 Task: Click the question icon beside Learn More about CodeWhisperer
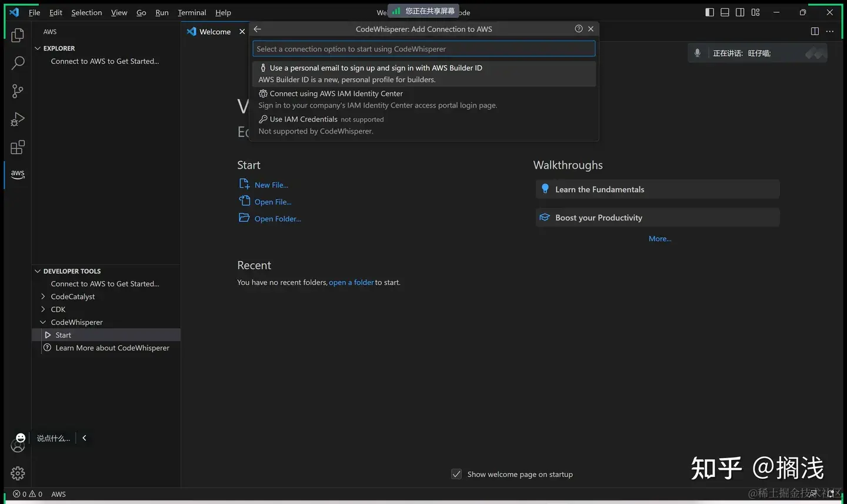pyautogui.click(x=48, y=348)
